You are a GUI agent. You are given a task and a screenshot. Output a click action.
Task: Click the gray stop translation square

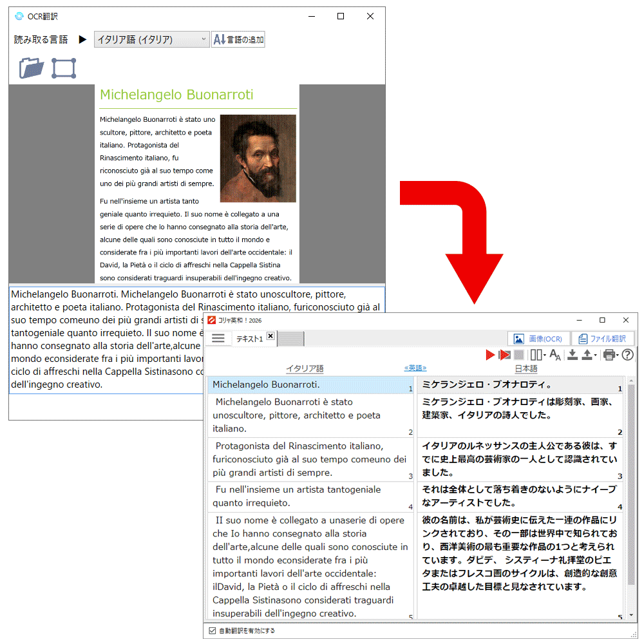[x=518, y=355]
